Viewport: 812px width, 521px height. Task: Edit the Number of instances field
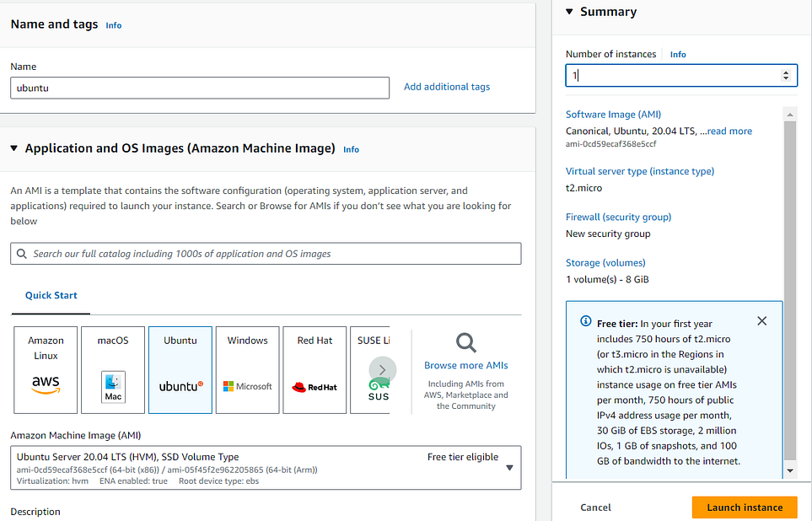pyautogui.click(x=681, y=76)
